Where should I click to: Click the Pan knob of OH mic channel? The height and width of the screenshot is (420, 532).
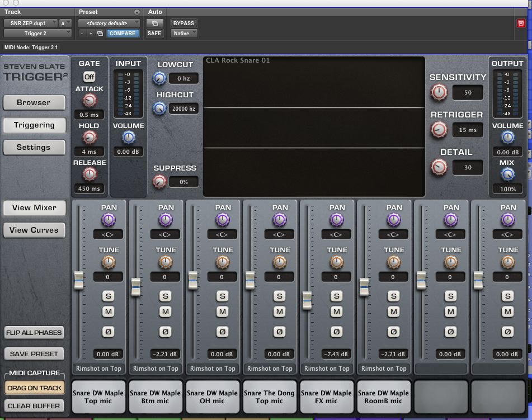click(223, 220)
